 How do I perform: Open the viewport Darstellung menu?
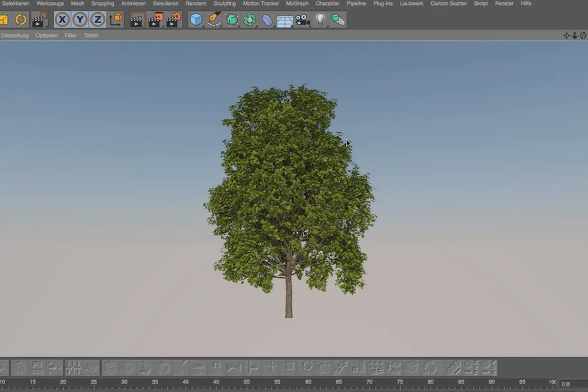tap(15, 35)
